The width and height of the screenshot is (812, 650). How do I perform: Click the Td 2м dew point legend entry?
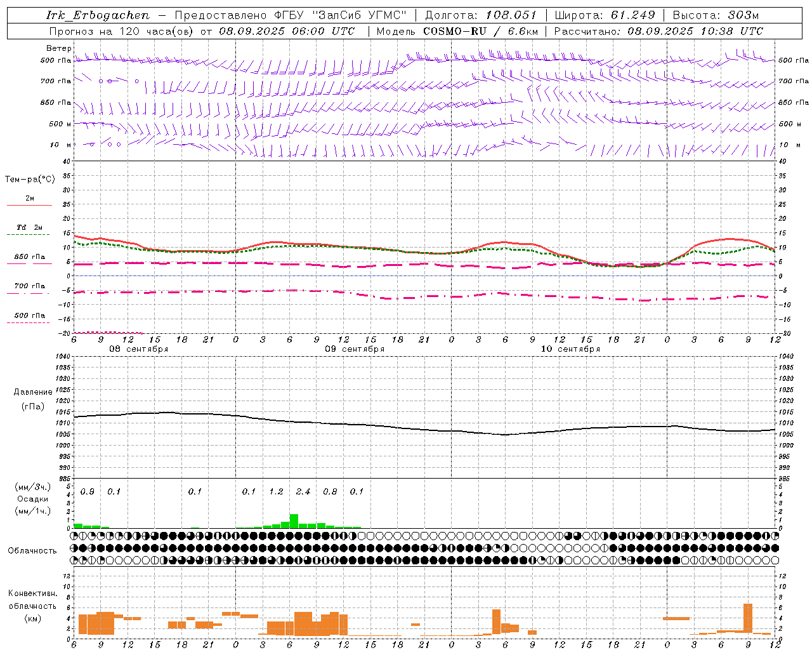click(30, 227)
